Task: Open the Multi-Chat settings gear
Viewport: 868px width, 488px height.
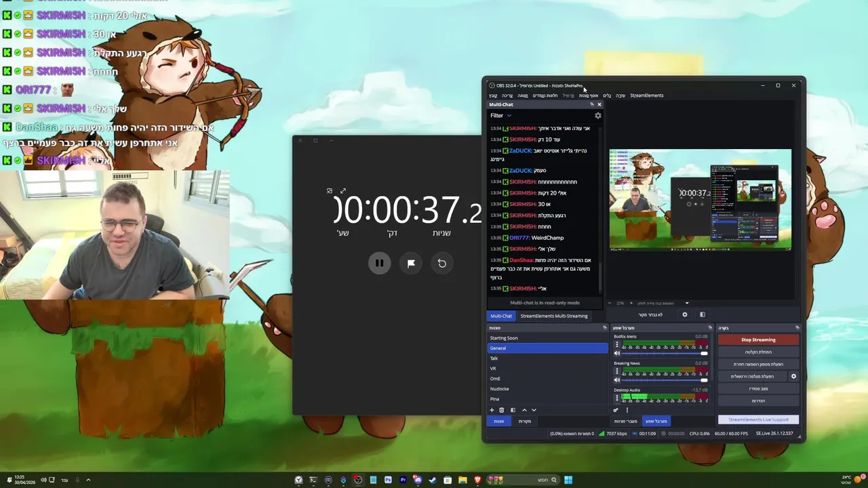Action: (x=598, y=116)
